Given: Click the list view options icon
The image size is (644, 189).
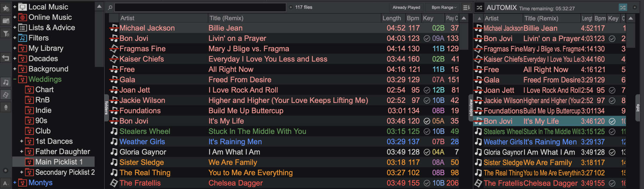Looking at the screenshot, I should tap(466, 7).
